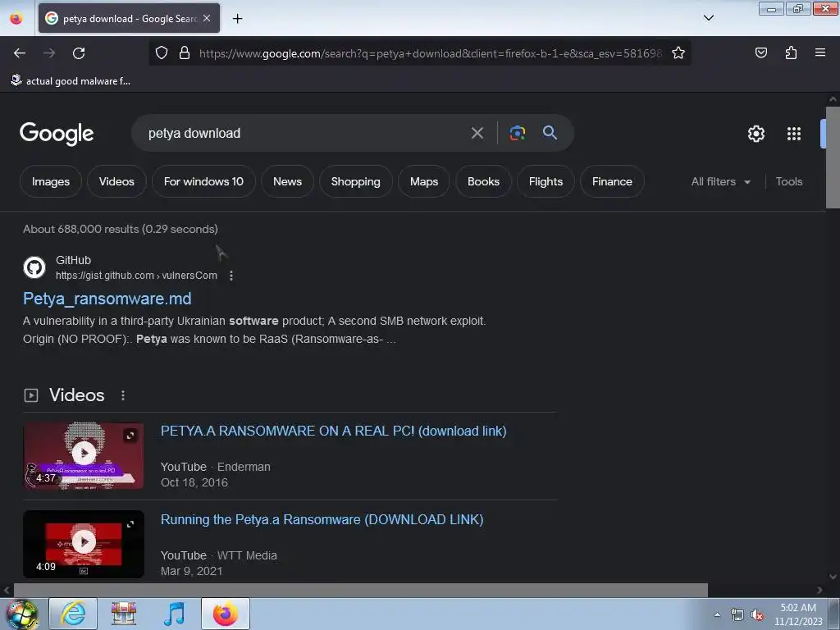Select the Flights filter chip
This screenshot has width=840, height=630.
(x=546, y=181)
